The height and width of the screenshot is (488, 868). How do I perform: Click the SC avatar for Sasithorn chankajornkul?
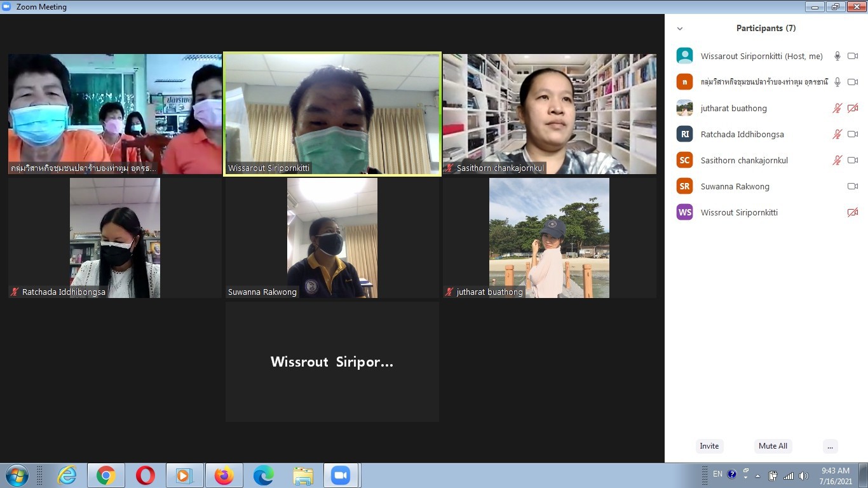click(684, 160)
